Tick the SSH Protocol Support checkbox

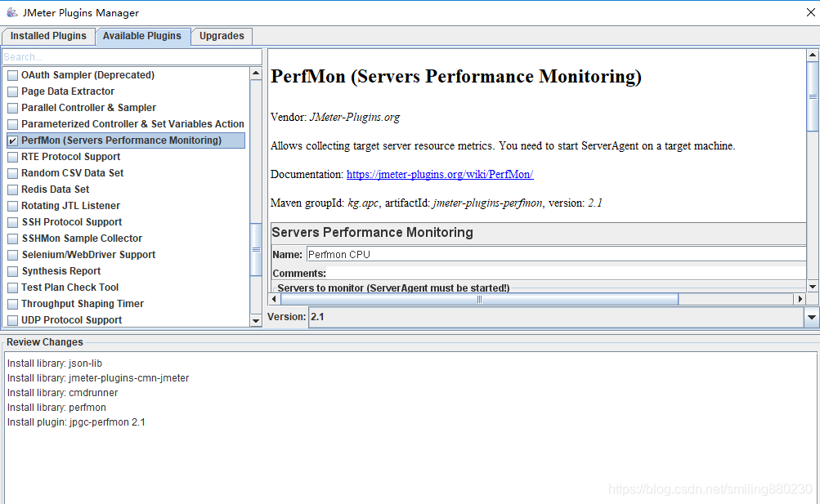12,222
